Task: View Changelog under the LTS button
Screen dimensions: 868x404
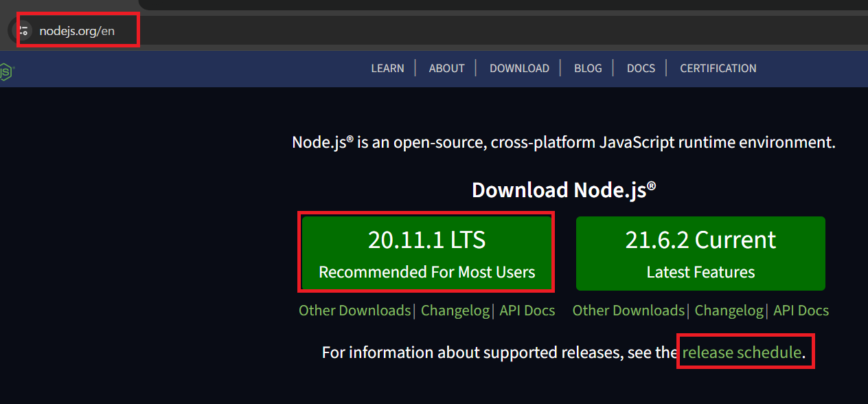Action: tap(455, 311)
